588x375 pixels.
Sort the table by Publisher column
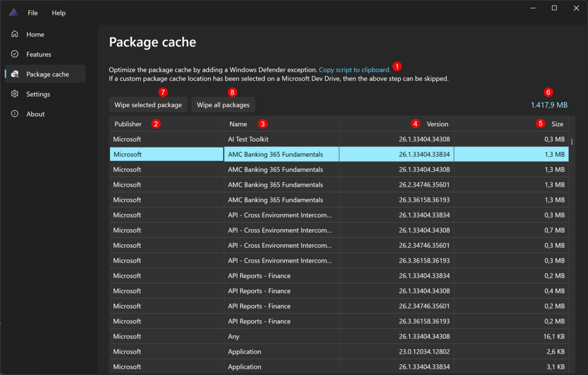(x=128, y=124)
